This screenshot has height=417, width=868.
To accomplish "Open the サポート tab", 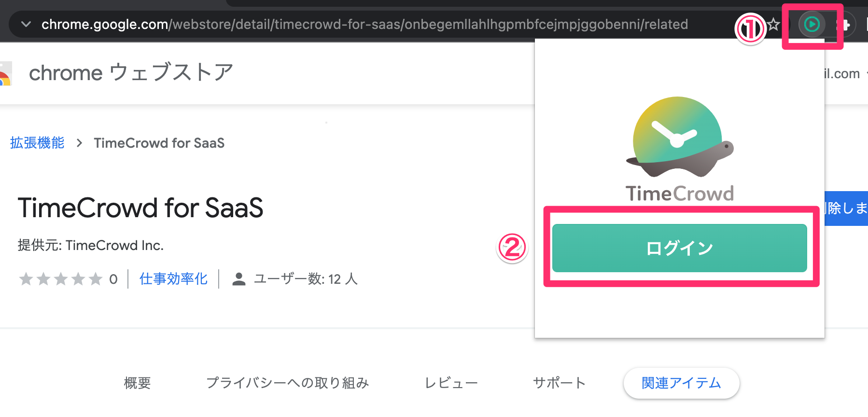I will 559,383.
